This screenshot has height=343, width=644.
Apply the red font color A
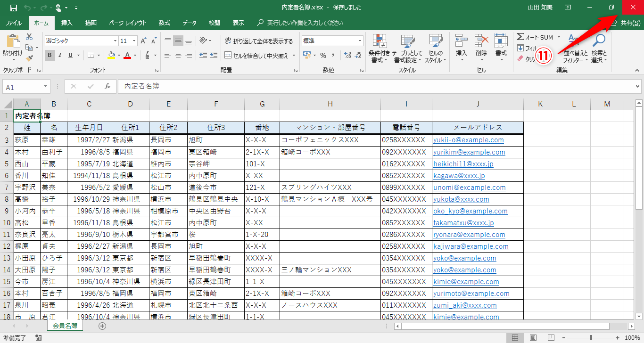(x=127, y=55)
